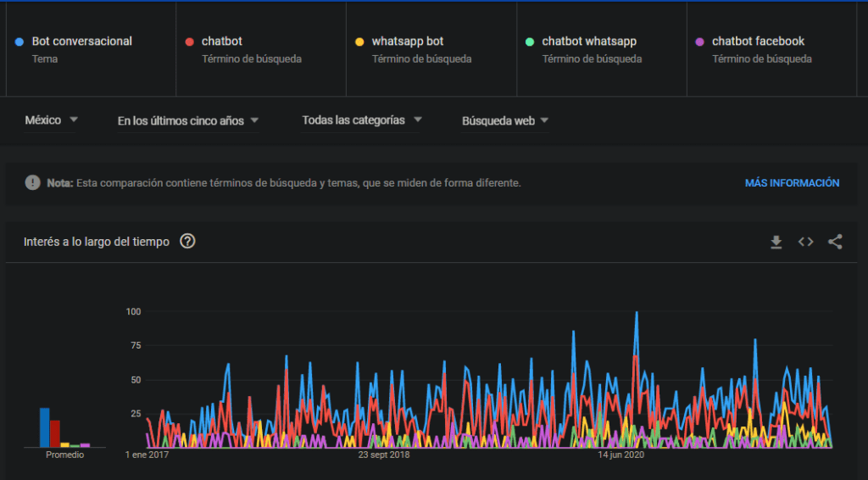868x480 pixels.
Task: Share the interest over time chart
Action: click(x=835, y=242)
